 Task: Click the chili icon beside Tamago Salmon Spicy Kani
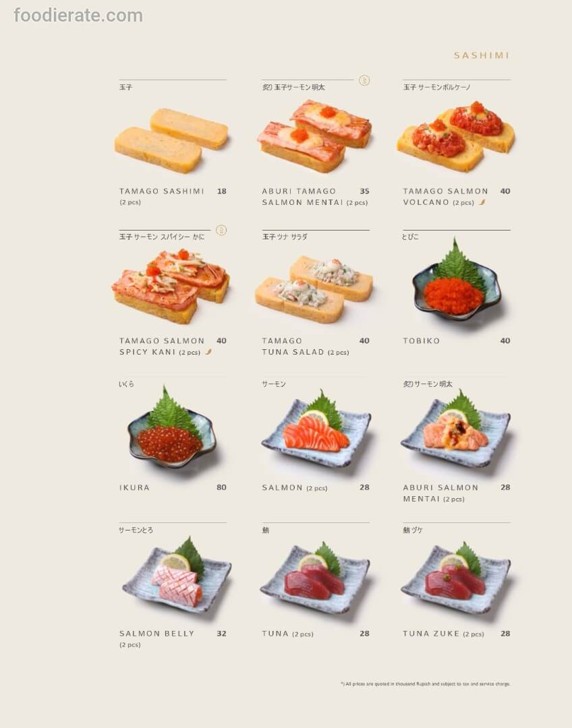[x=208, y=352]
